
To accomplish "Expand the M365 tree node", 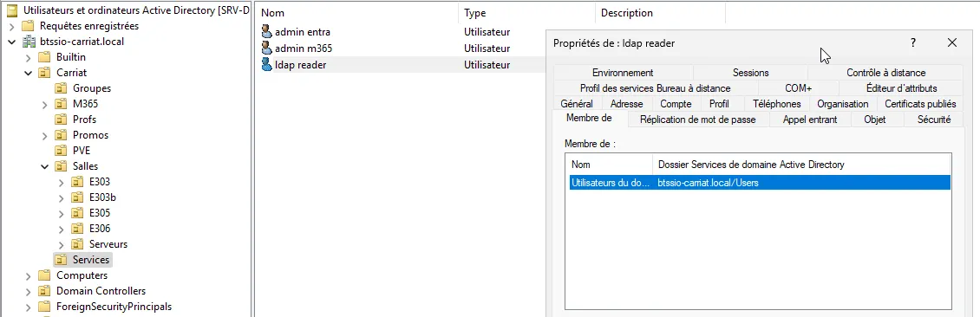I will (x=44, y=104).
